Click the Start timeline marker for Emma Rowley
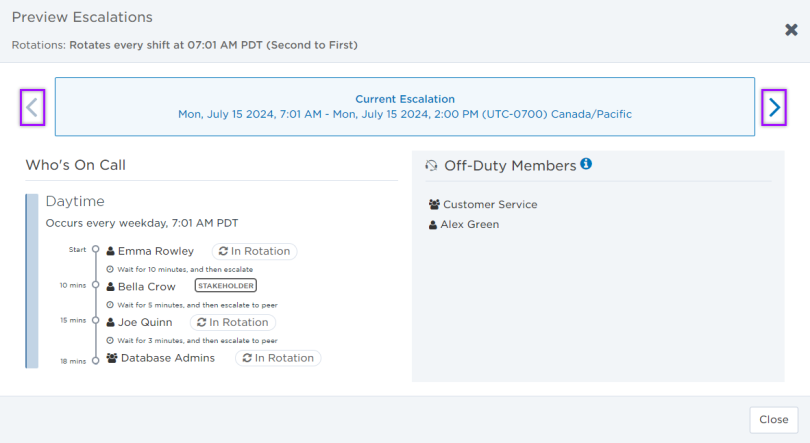This screenshot has height=443, width=810. pyautogui.click(x=95, y=250)
